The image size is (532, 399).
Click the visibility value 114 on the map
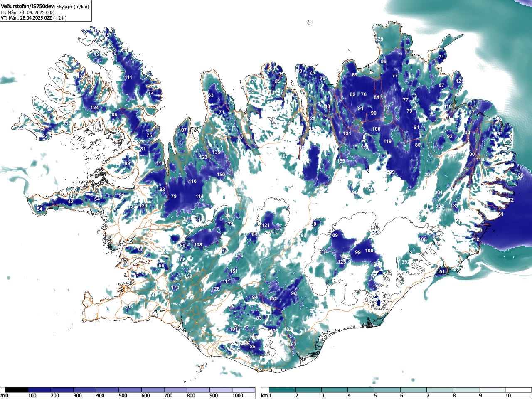pos(199,196)
